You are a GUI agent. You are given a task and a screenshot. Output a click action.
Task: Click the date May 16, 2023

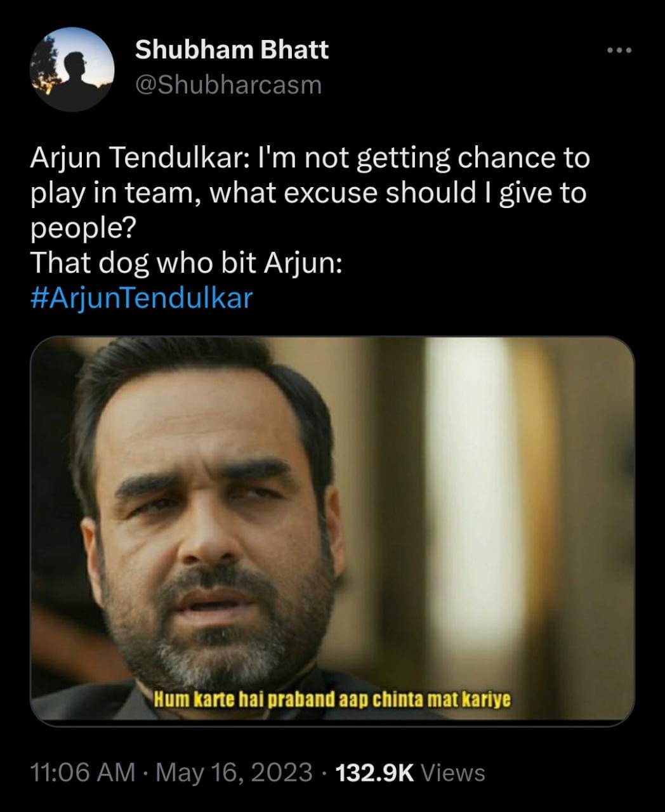(234, 772)
